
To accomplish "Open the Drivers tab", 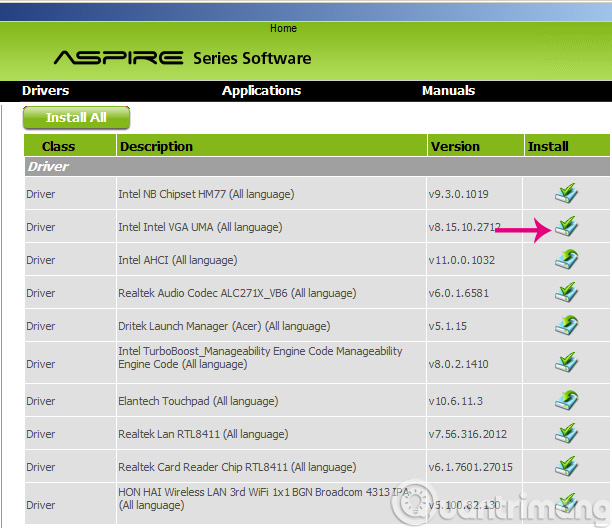I will (46, 91).
